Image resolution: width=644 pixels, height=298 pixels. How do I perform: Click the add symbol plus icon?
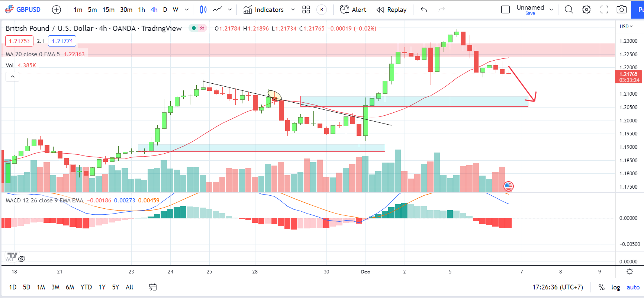(x=57, y=10)
